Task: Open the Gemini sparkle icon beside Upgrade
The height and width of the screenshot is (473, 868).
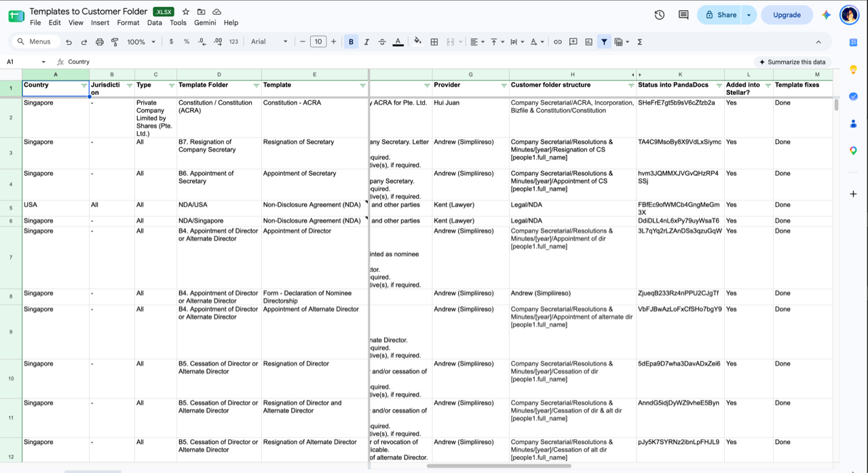Action: [826, 15]
